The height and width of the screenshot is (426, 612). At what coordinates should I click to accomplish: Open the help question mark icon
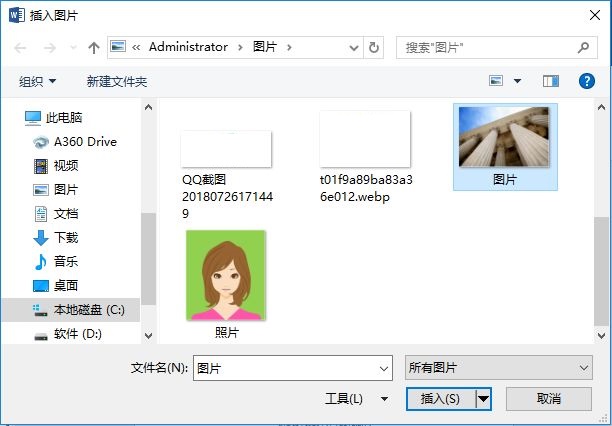coord(587,80)
